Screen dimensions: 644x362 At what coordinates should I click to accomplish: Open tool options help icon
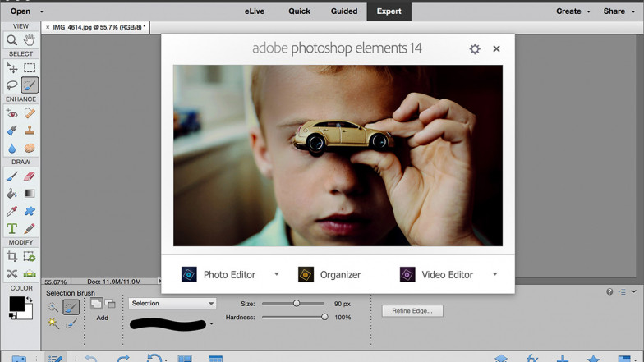609,291
